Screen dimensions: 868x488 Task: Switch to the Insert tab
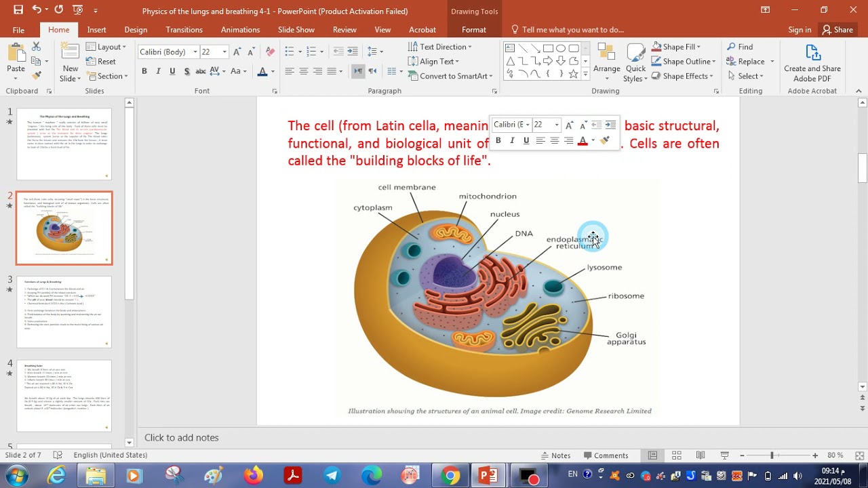tap(96, 30)
